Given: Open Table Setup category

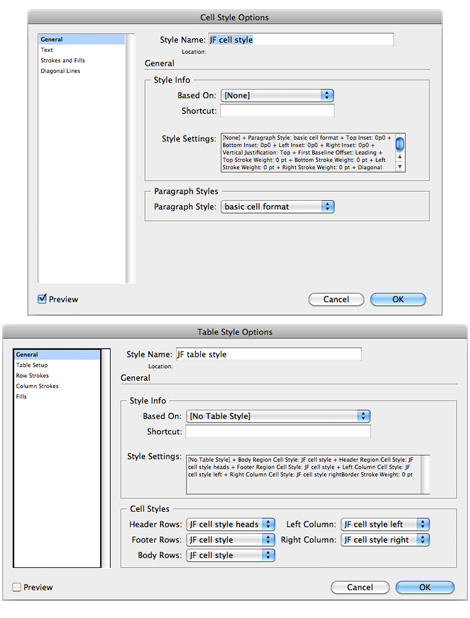Looking at the screenshot, I should coord(32,365).
